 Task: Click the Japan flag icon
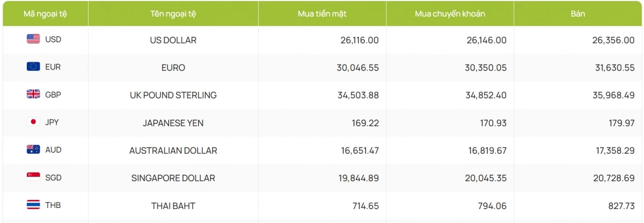(x=33, y=122)
